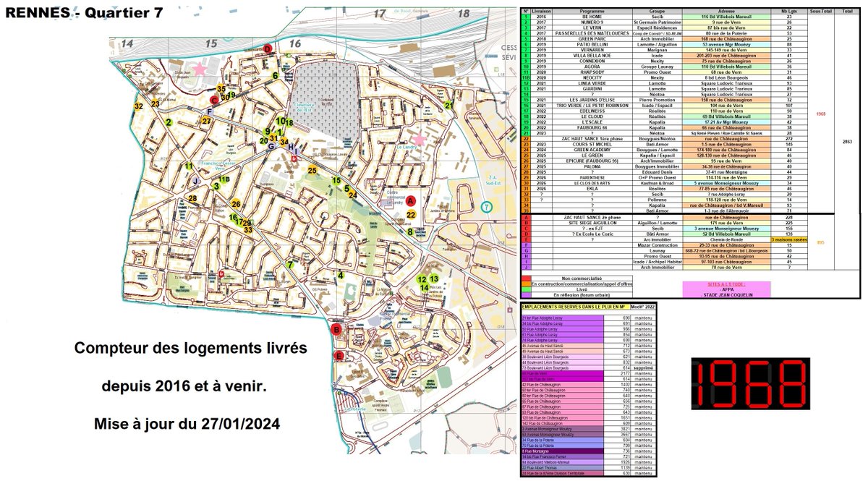
Task: Click the purple 'En réflexion' legend swatch
Action: pyautogui.click(x=526, y=295)
